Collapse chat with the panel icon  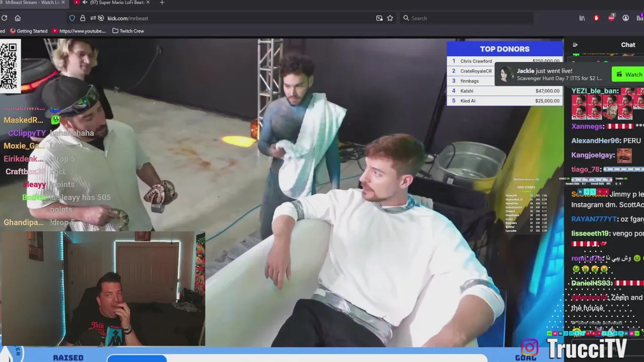pyautogui.click(x=575, y=45)
